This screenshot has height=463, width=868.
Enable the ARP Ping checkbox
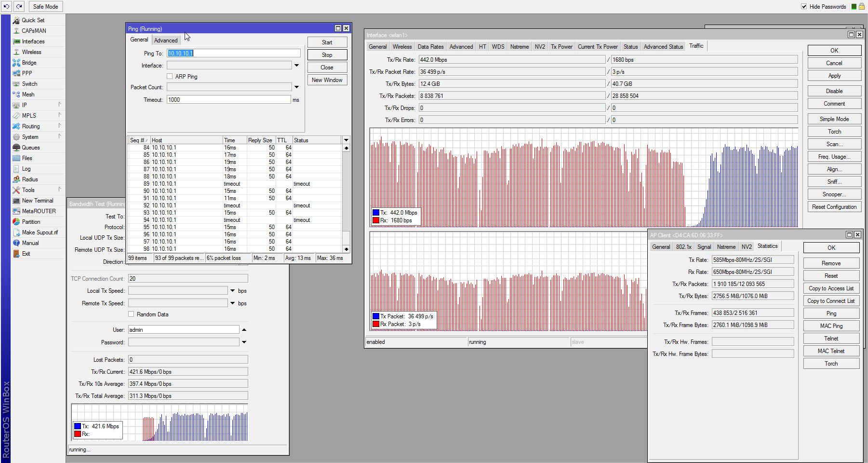pyautogui.click(x=170, y=77)
